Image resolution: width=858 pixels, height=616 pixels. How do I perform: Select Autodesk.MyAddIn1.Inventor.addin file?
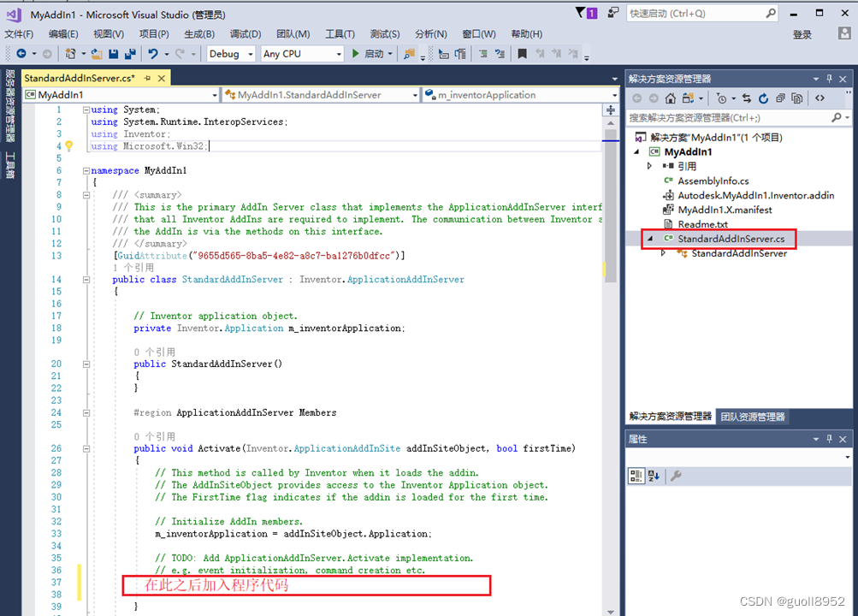(755, 195)
